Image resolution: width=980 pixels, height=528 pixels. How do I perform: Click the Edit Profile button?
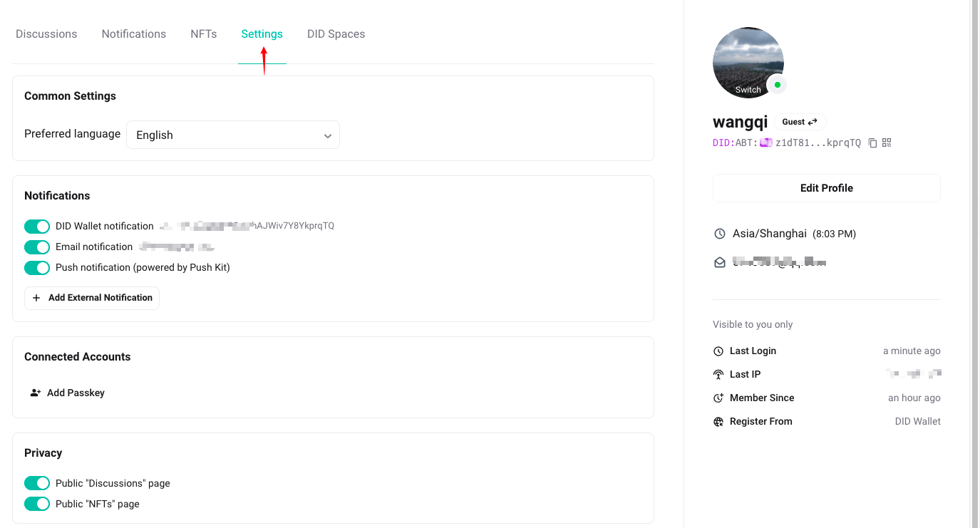tap(826, 188)
